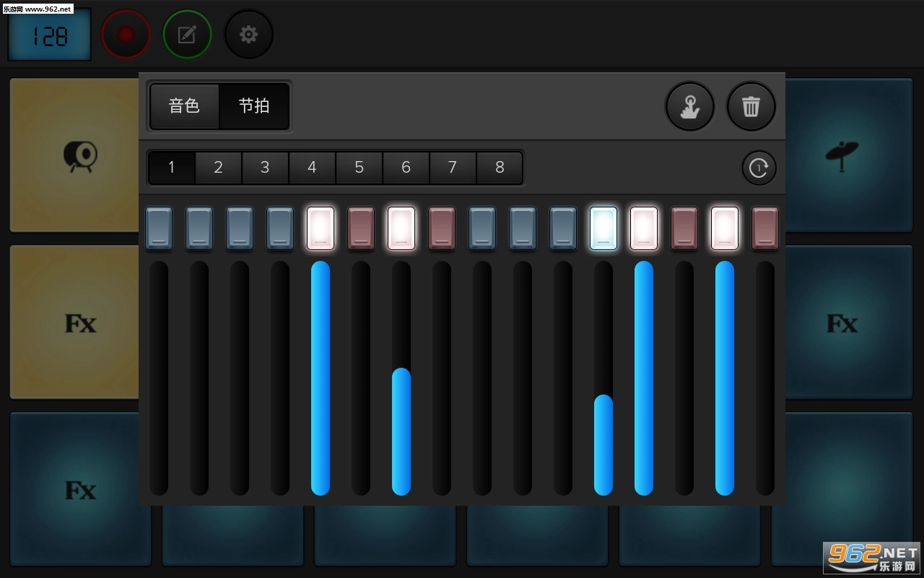
Task: Switch to the 节拍 tab
Action: tap(254, 106)
